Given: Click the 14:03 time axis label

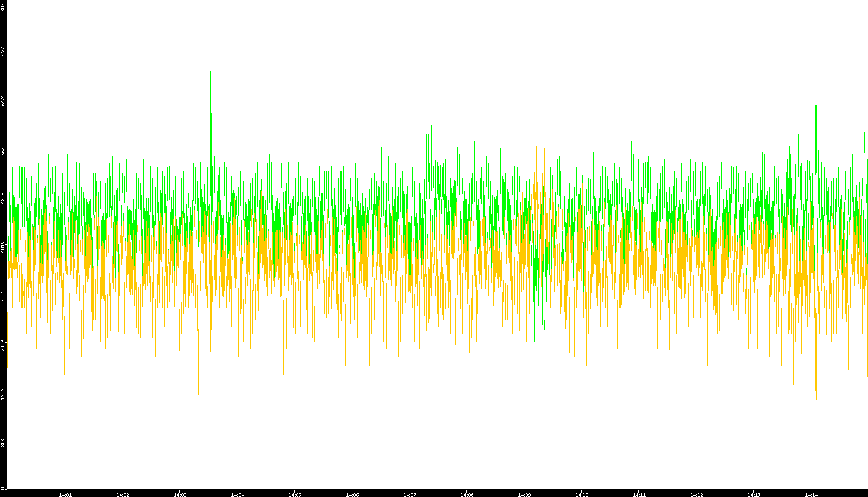Looking at the screenshot, I should click(x=180, y=494).
